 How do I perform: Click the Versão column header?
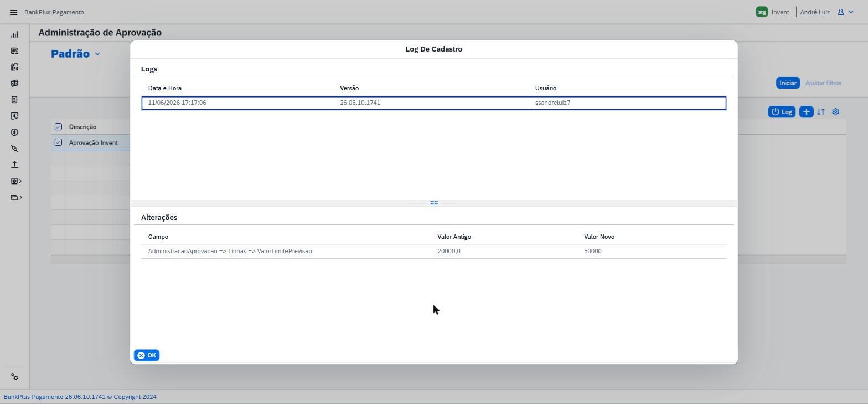(x=349, y=88)
